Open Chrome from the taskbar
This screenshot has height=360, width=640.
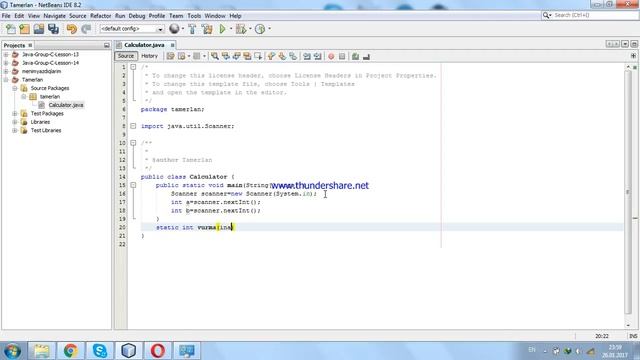(71, 351)
